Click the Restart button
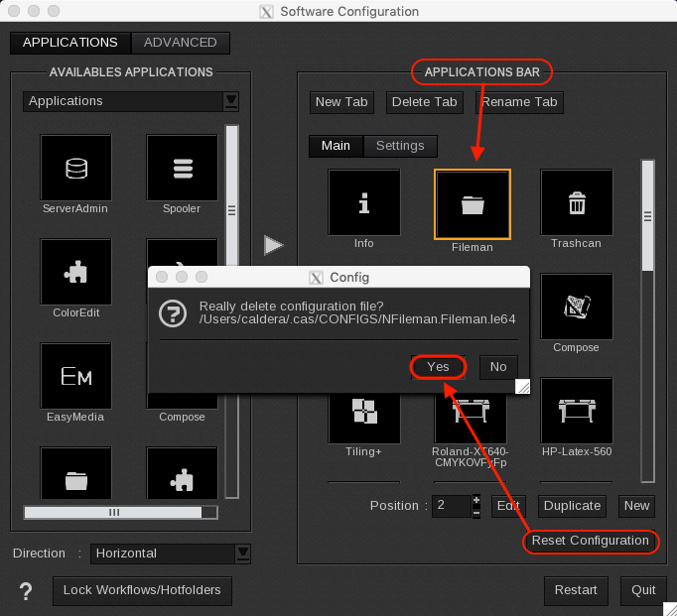Screen dimensions: 677x616 (x=576, y=590)
